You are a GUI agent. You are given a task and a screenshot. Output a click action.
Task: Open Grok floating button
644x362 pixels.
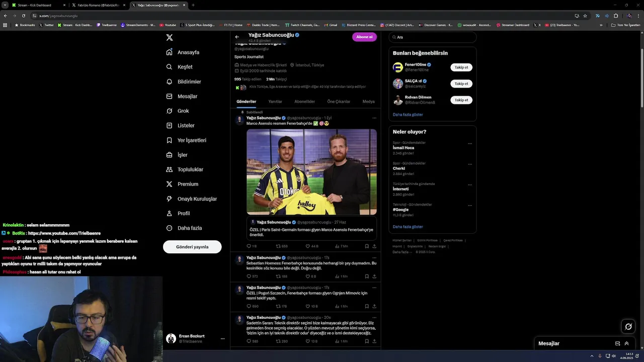coord(628,327)
